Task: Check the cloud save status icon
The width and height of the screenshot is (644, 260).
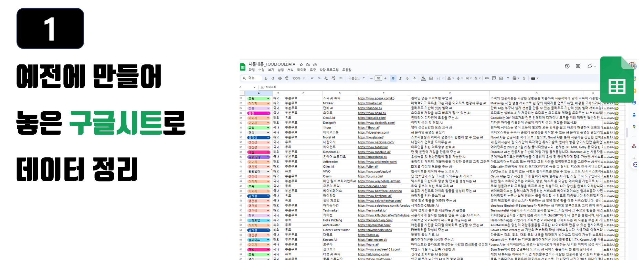Action: point(315,64)
